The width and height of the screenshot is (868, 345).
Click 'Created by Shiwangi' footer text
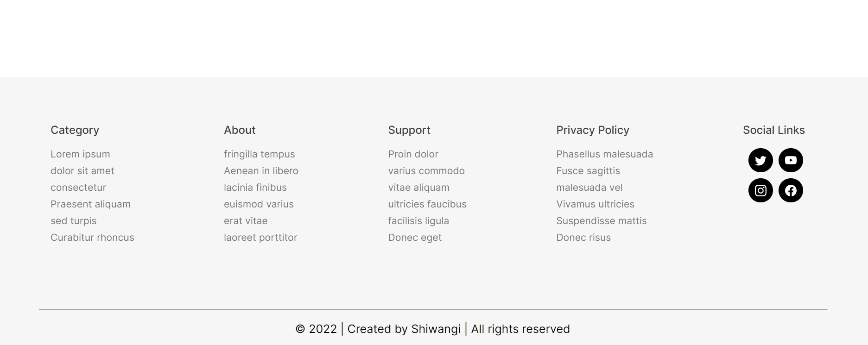[405, 329]
